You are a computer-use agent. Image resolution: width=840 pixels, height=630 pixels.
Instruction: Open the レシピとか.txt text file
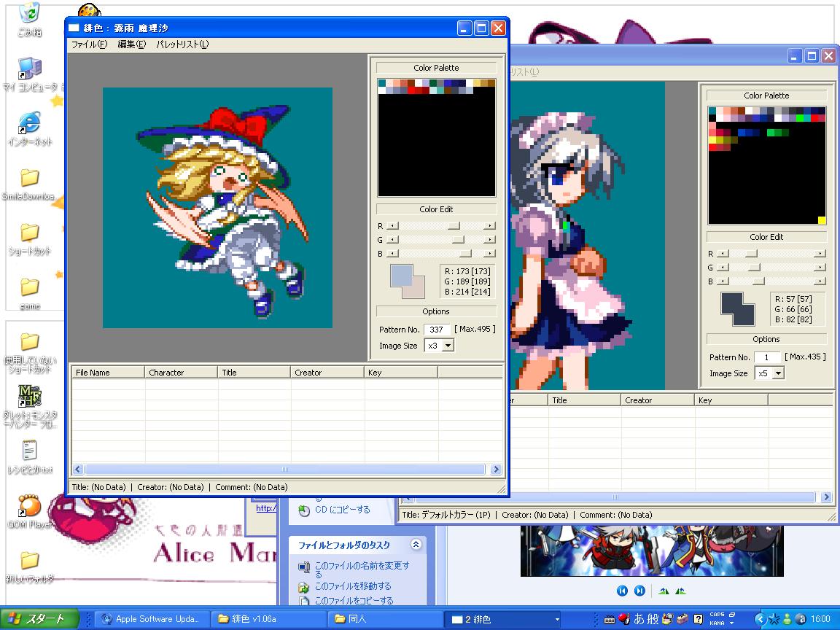click(x=29, y=457)
